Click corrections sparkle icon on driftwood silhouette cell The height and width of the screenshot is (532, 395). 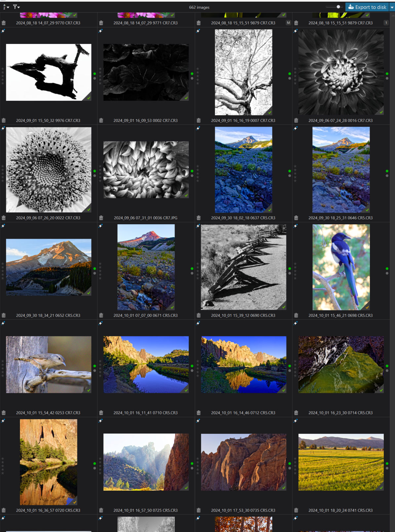(3, 31)
